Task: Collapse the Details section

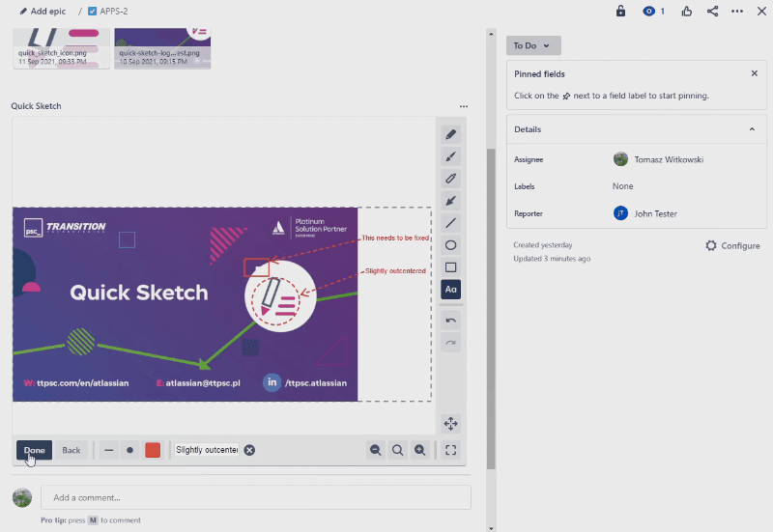Action: tap(752, 129)
